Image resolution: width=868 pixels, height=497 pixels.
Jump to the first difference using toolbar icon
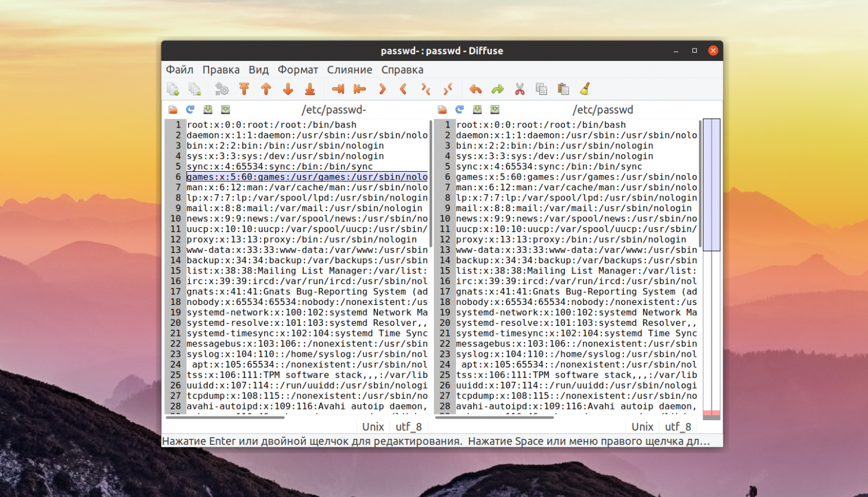(x=244, y=89)
